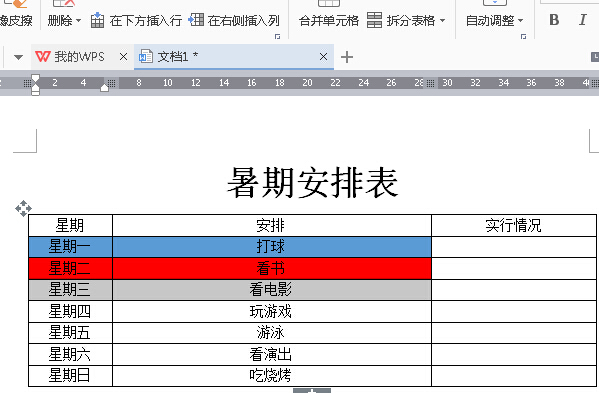Screen dimensions: 599x393
Task: Click the first-line indent marker on ruler
Action: pos(35,79)
